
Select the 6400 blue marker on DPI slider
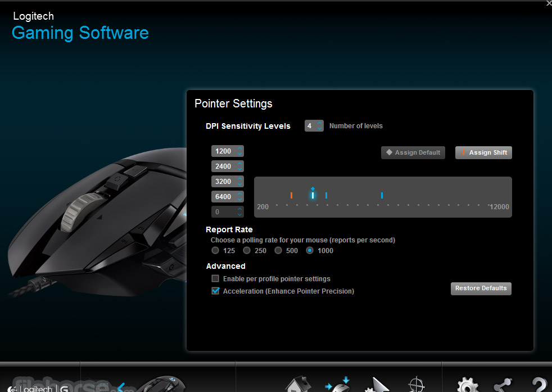(x=382, y=195)
